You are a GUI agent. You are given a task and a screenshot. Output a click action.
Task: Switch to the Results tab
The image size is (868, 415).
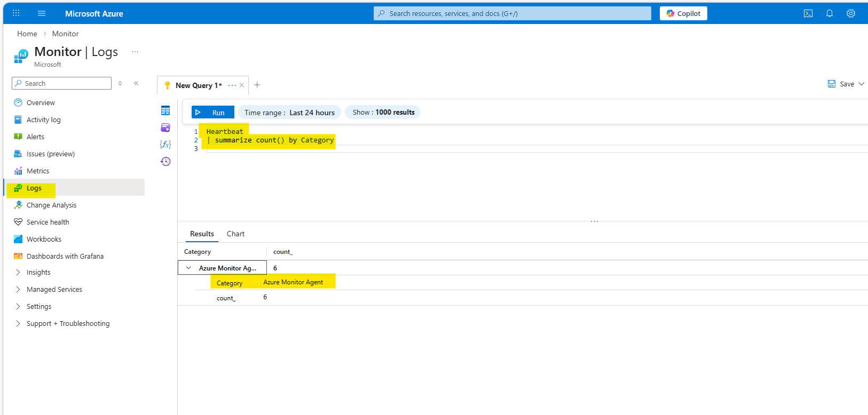pyautogui.click(x=202, y=234)
